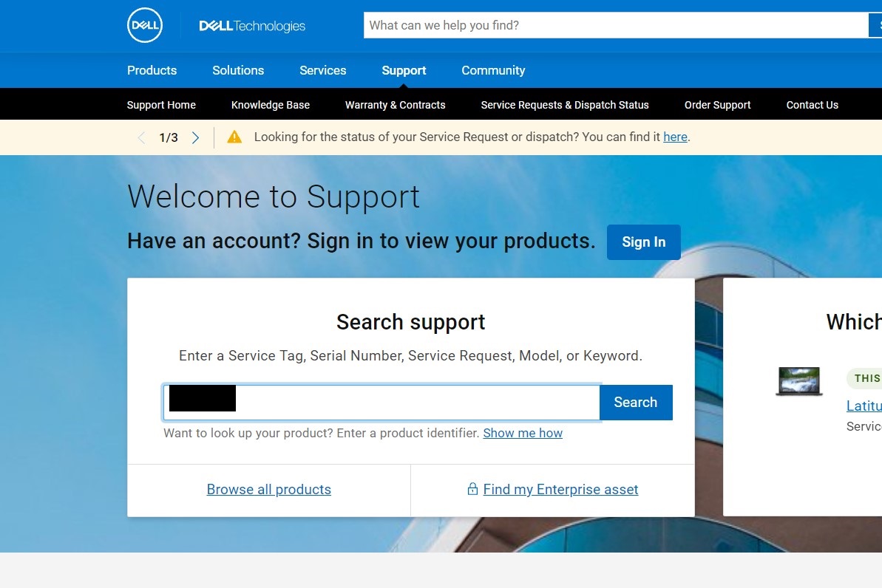Viewport: 882px width, 588px height.
Task: Focus the 'What can we help you find?' box
Action: (616, 25)
